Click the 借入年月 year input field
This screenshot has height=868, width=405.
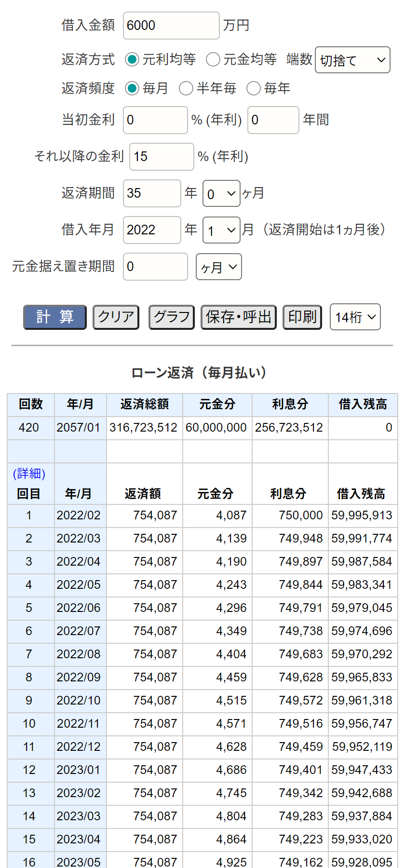152,231
